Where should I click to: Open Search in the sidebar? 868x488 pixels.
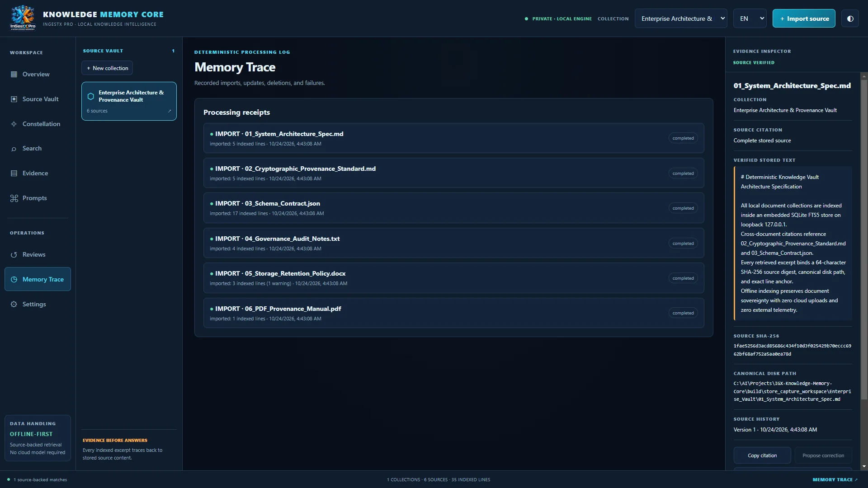coord(38,149)
